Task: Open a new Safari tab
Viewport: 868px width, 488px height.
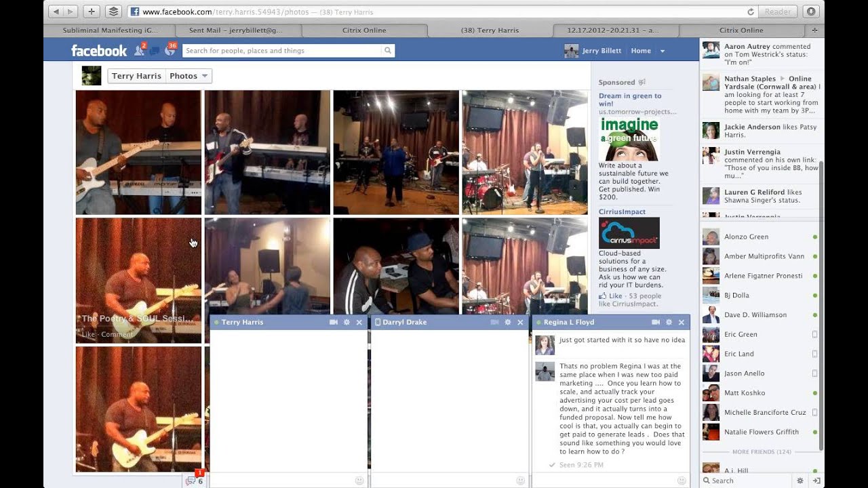Action: tap(814, 30)
